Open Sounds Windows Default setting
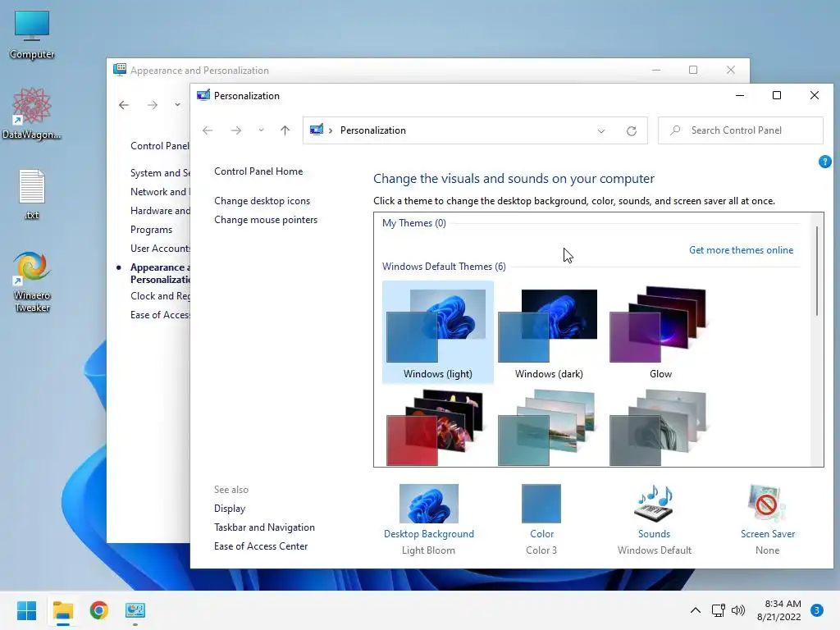 (x=654, y=519)
